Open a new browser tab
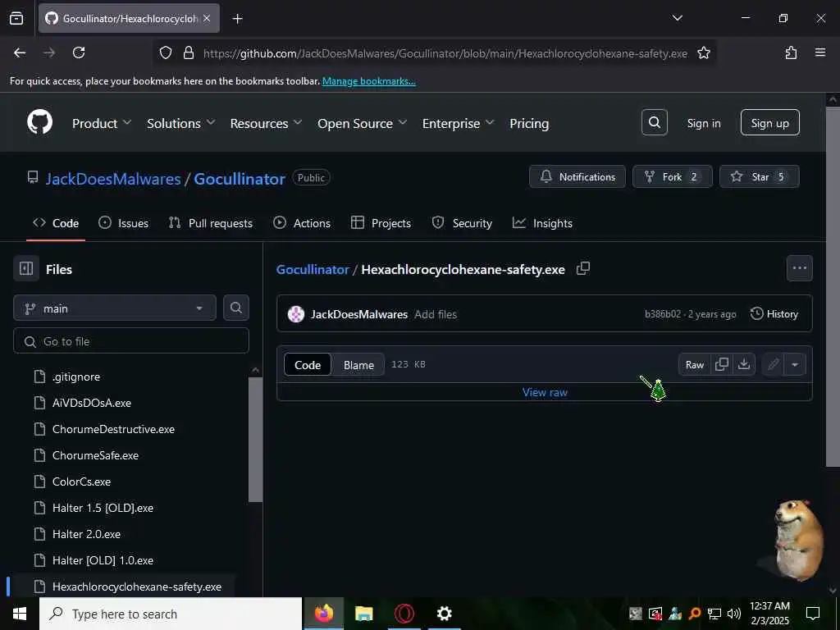 (237, 19)
